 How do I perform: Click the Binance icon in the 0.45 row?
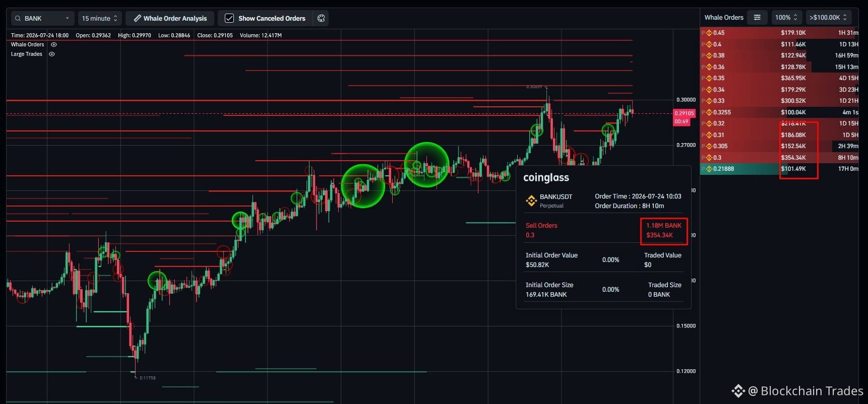point(709,33)
